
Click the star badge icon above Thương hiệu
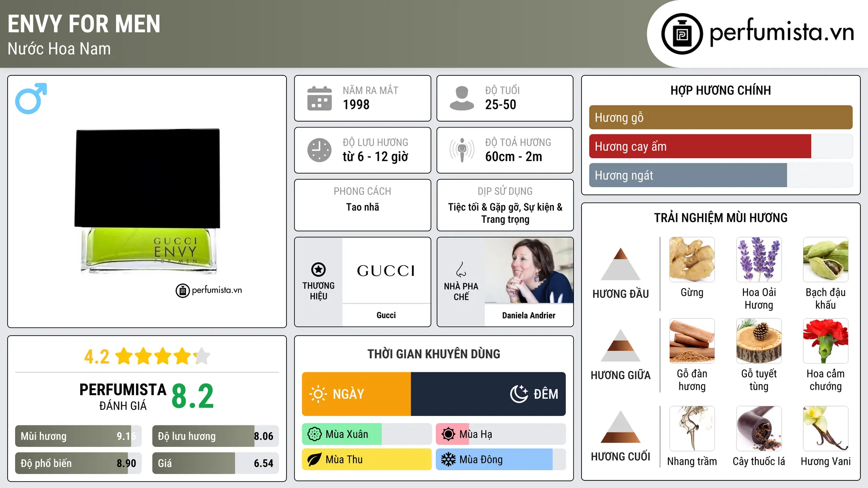click(x=318, y=269)
